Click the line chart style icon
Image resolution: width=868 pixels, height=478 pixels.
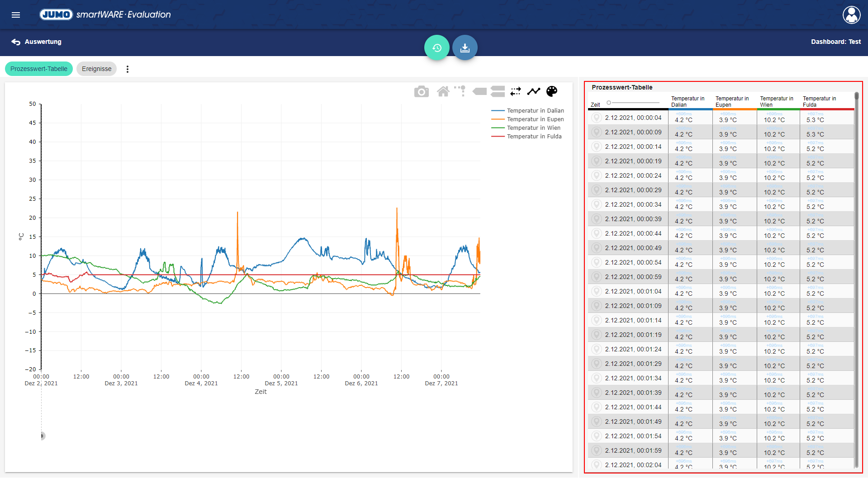click(x=534, y=92)
